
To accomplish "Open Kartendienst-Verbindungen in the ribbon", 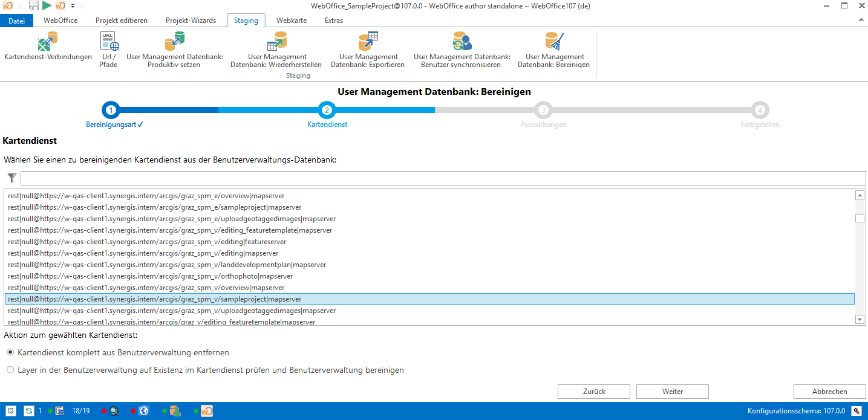I will (48, 45).
